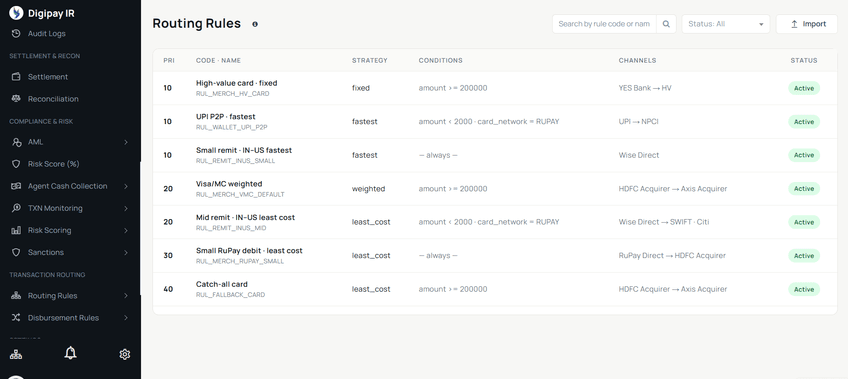Open rule Small remit · IN-US fastest
This screenshot has height=379, width=848.
coord(244,150)
